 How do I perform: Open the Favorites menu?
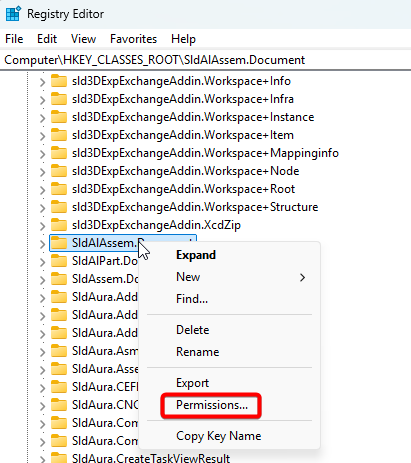pos(133,39)
